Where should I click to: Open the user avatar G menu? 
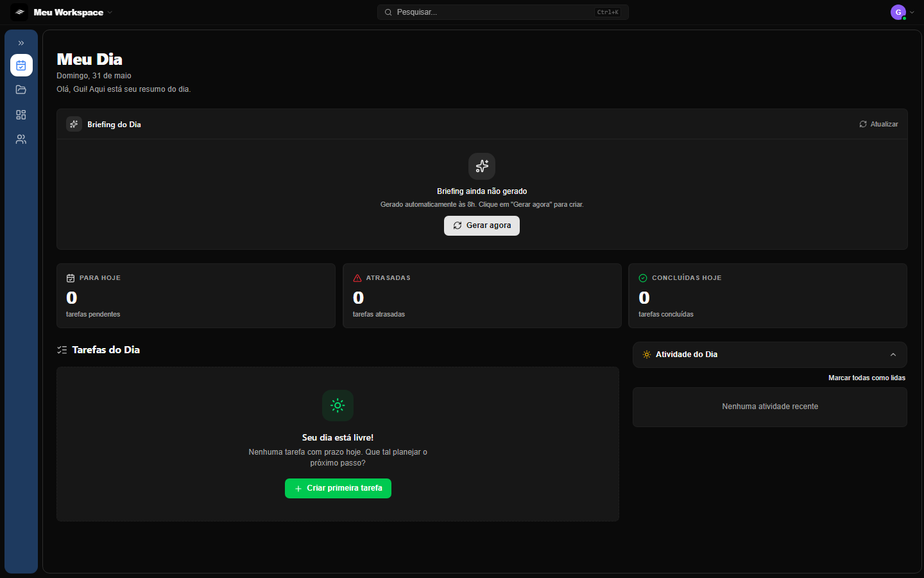898,12
